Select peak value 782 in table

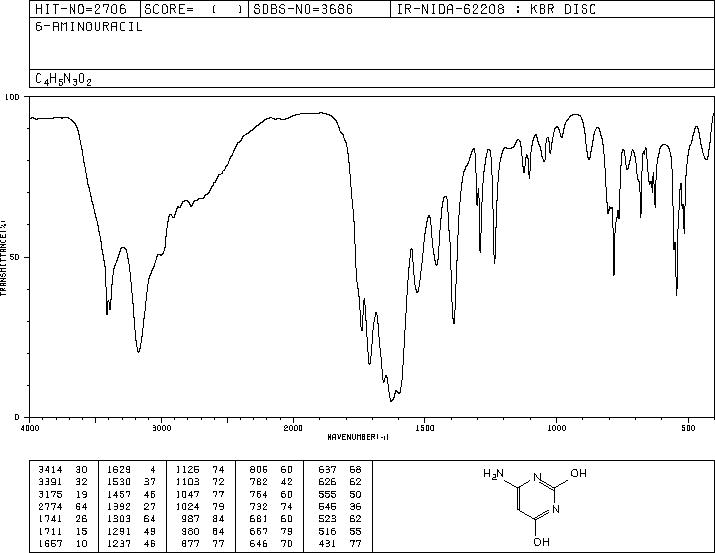coord(259,482)
